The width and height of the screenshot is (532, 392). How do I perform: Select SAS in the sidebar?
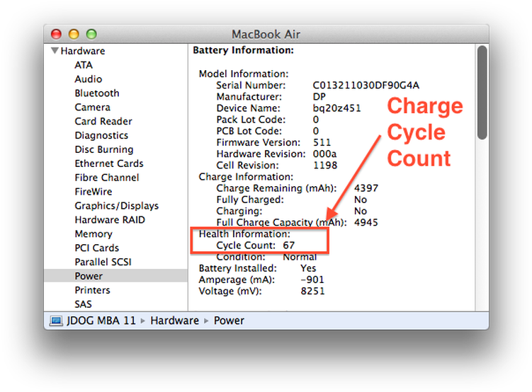83,304
